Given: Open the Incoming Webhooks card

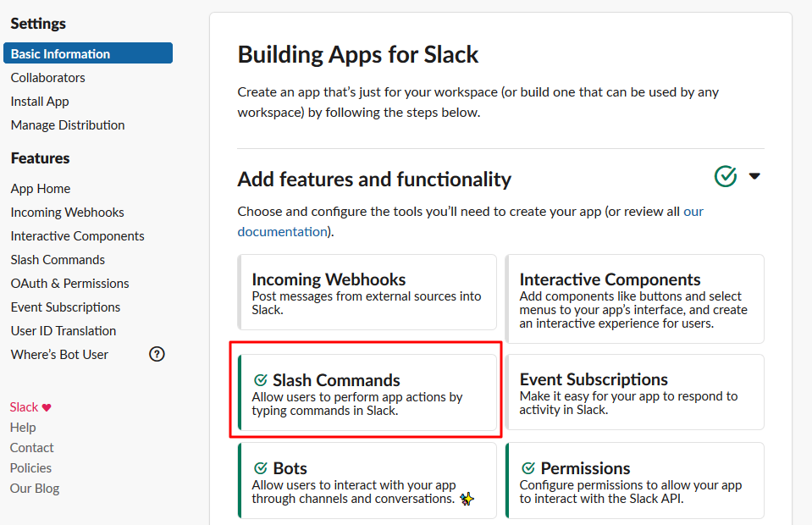Looking at the screenshot, I should coord(367,292).
